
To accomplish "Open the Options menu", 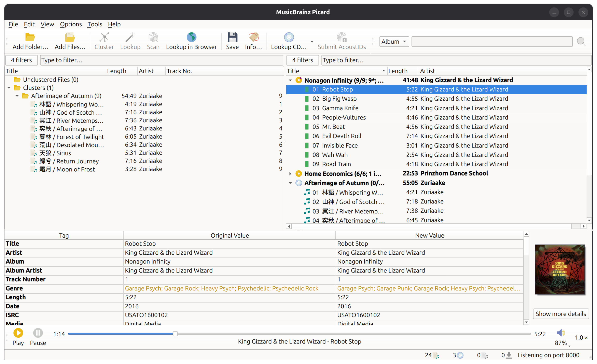I will point(71,24).
